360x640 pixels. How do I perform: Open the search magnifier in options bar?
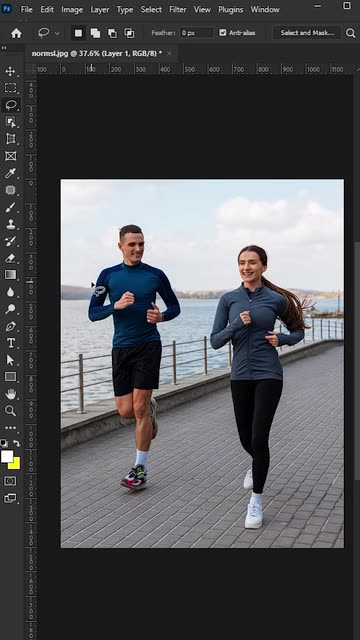coord(351,33)
